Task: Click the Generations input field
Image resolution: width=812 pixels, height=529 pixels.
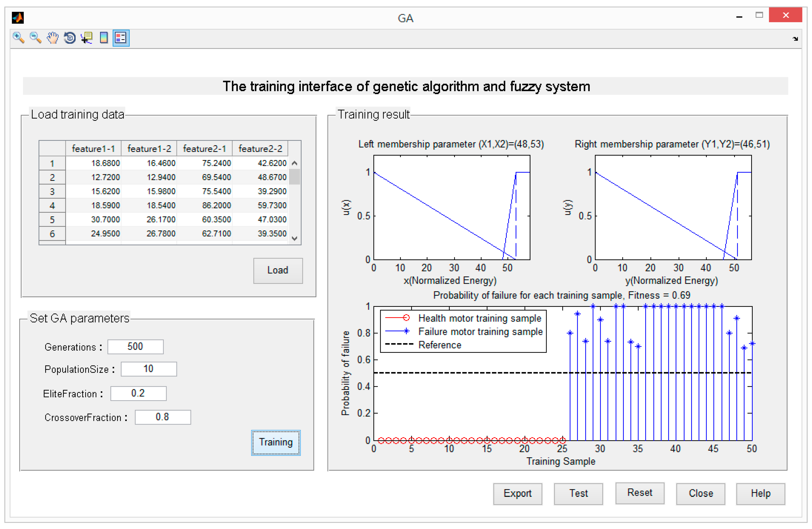Action: [x=136, y=347]
